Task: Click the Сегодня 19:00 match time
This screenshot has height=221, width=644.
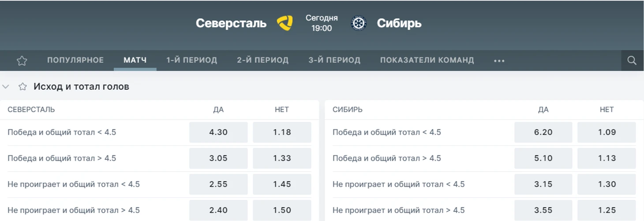Action: 322,23
